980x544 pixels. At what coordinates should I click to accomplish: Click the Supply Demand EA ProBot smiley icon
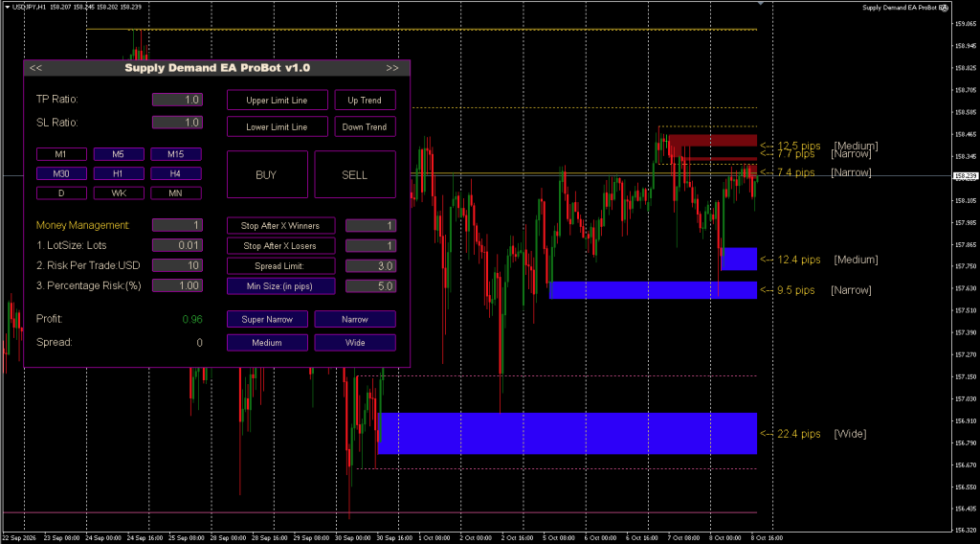click(x=944, y=8)
